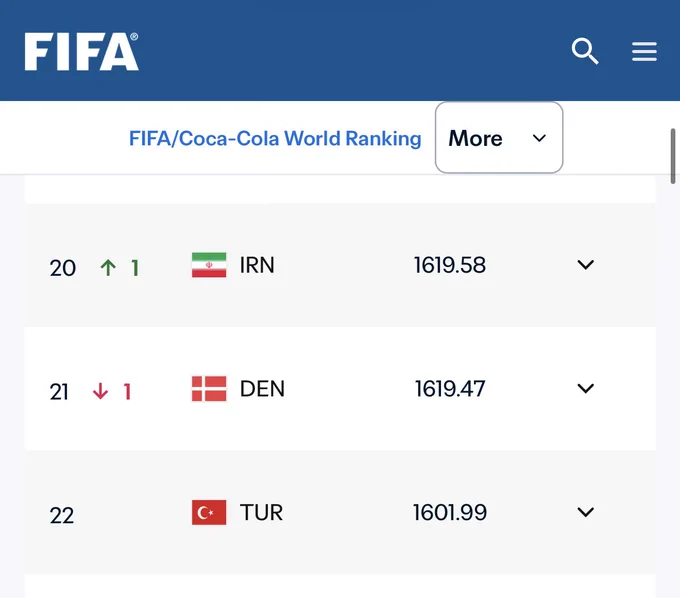This screenshot has height=598, width=680.
Task: Click rank number 22 row
Action: tap(340, 512)
